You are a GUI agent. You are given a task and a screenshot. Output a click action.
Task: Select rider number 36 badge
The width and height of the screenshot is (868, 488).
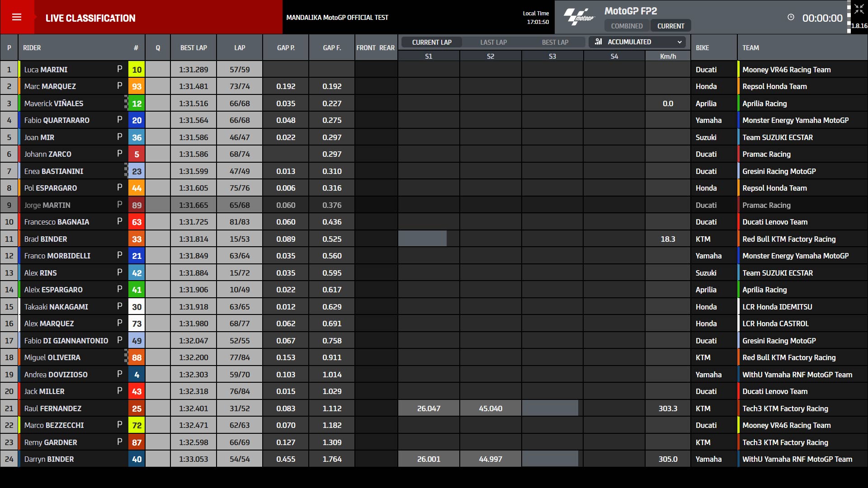137,137
